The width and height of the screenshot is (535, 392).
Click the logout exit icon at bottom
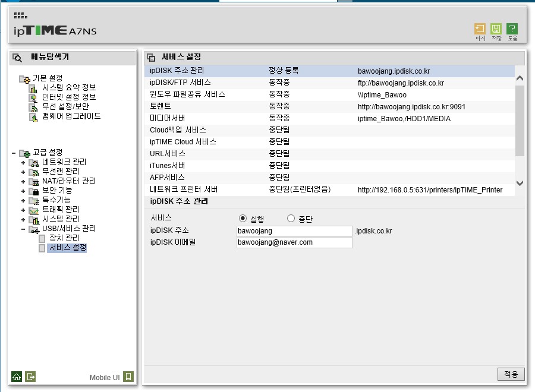coord(30,377)
